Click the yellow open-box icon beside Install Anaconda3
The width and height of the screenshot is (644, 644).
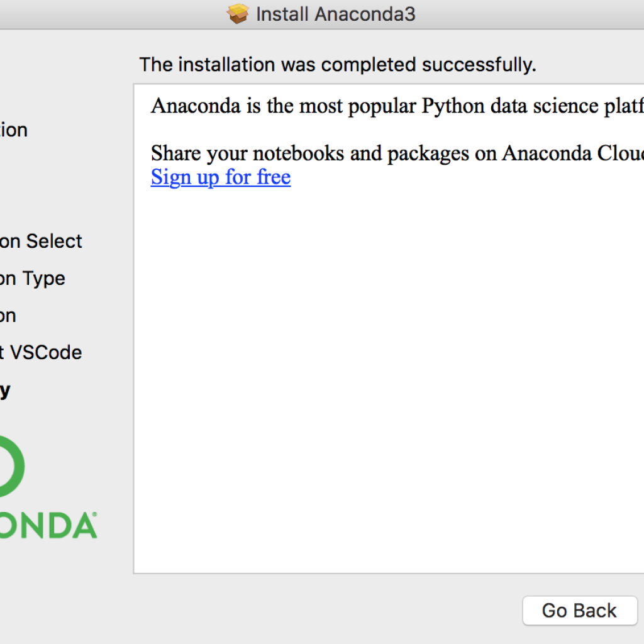coord(238,13)
